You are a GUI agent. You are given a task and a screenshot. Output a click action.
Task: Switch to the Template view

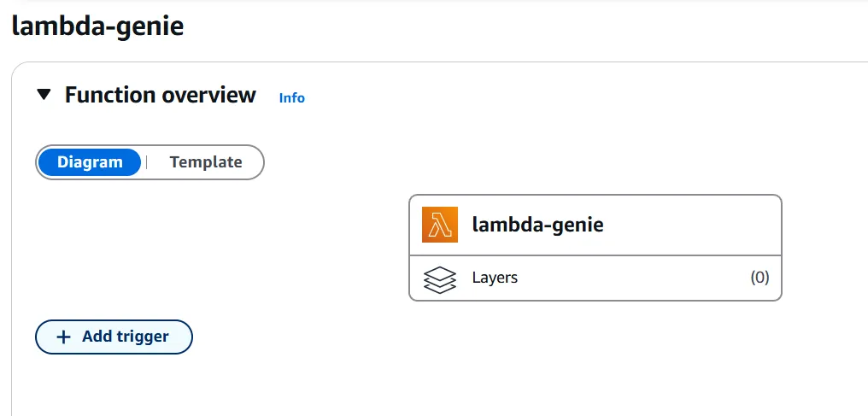(206, 162)
